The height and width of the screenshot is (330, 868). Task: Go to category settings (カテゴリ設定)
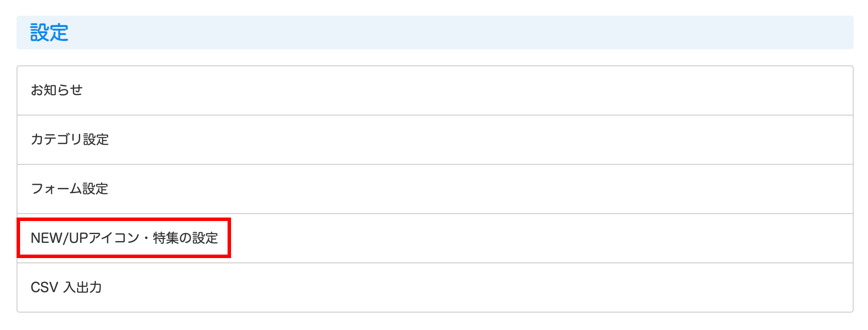70,139
